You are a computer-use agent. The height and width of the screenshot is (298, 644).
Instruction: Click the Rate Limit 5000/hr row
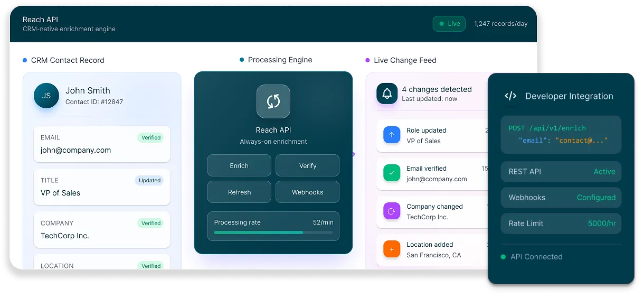click(561, 224)
